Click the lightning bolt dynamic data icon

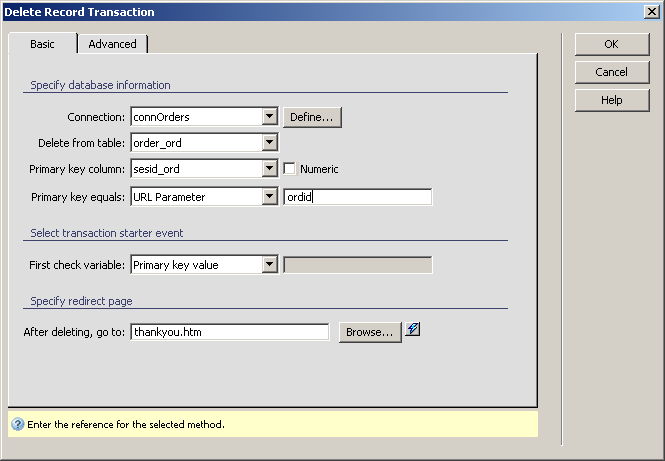pos(412,329)
